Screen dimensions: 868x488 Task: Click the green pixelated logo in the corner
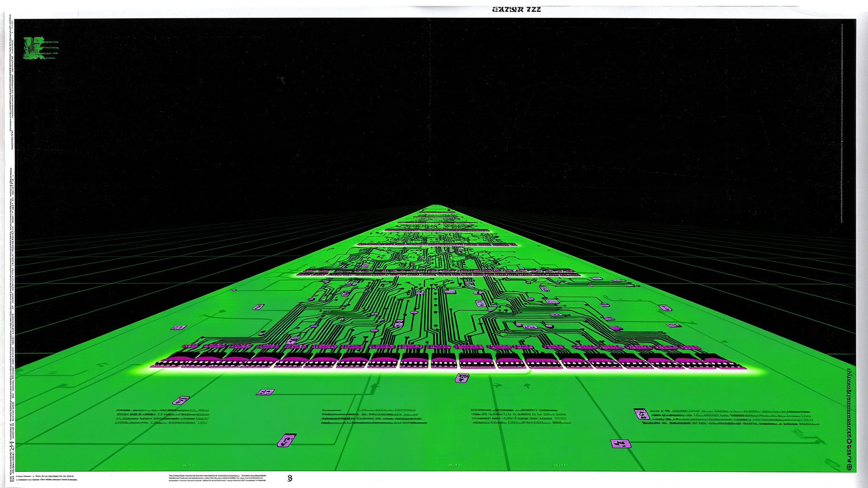(x=41, y=48)
